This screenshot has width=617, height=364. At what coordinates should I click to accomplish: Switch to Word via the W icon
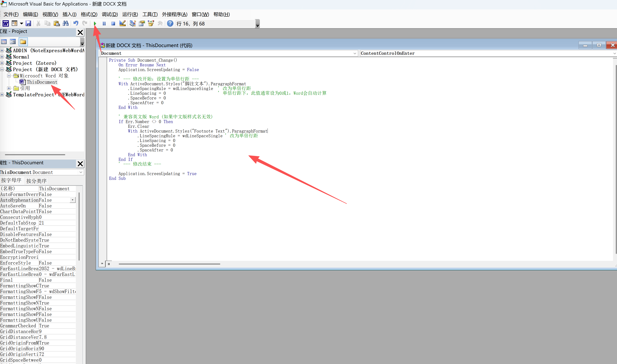[6, 24]
